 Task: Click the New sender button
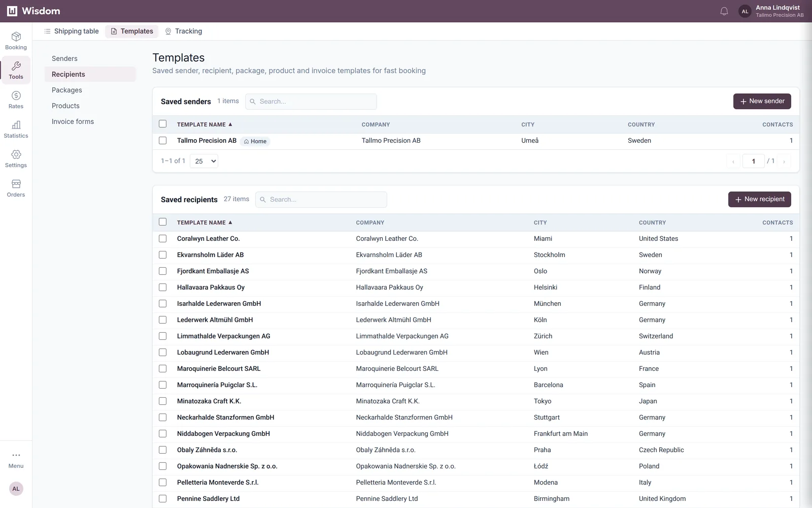[x=762, y=101]
